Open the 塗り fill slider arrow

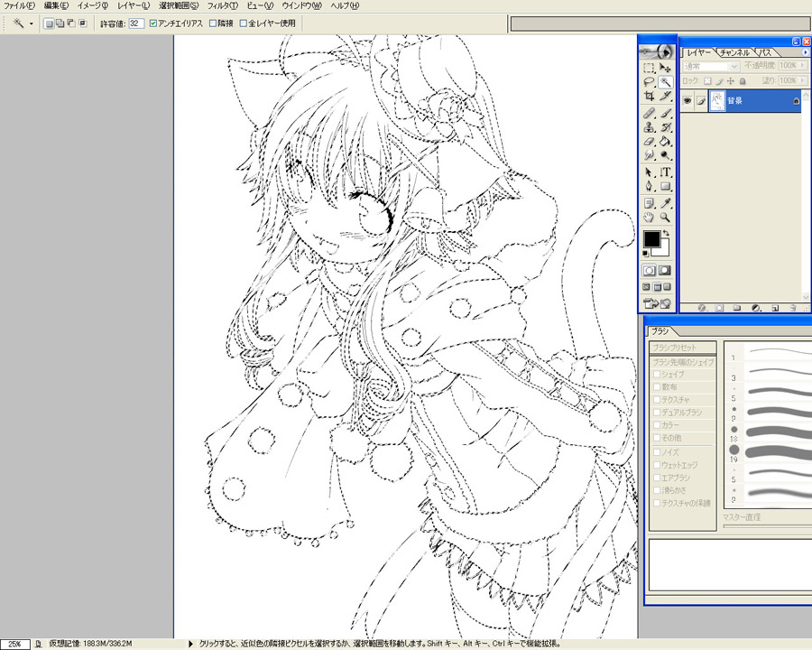(803, 81)
